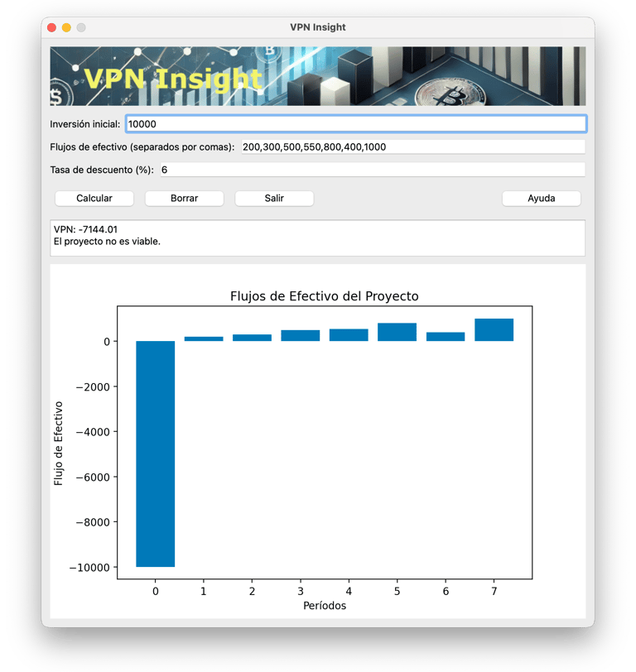Click the period 4 bar in chart

coord(349,335)
